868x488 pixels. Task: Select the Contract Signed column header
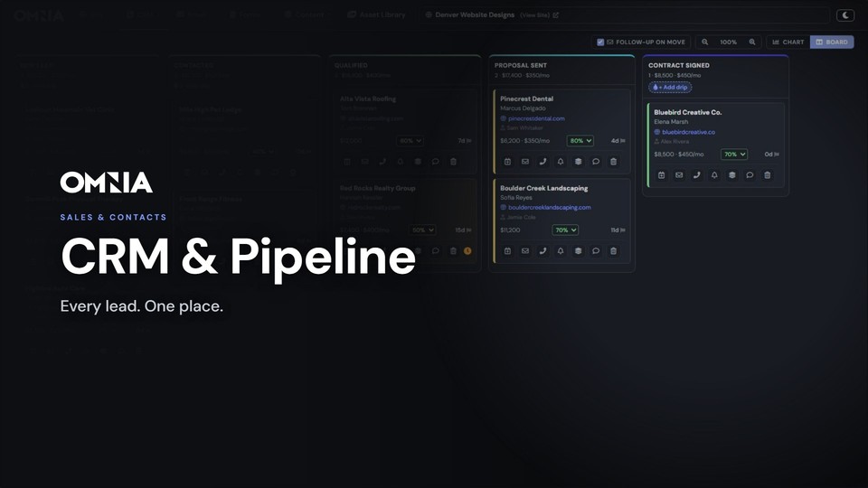(679, 65)
